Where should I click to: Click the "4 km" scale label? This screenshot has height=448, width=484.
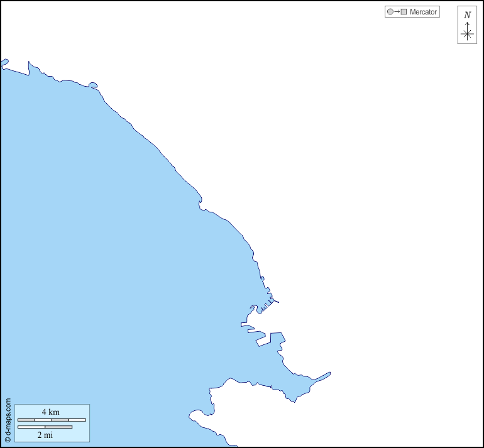(x=51, y=412)
